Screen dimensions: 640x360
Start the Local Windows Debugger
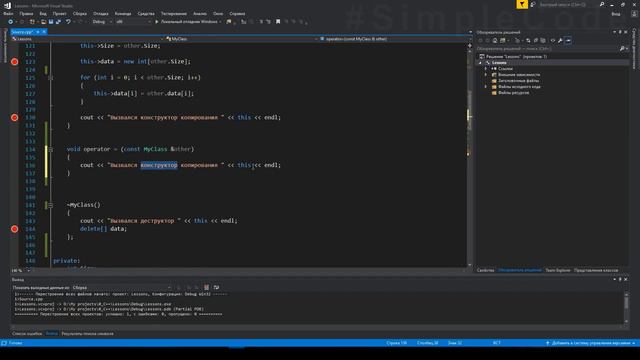188,22
